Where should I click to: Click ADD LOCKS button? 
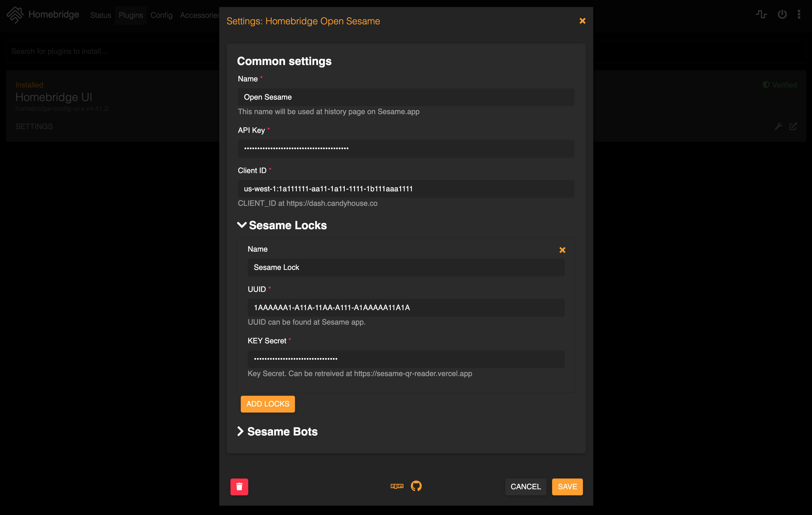tap(268, 404)
